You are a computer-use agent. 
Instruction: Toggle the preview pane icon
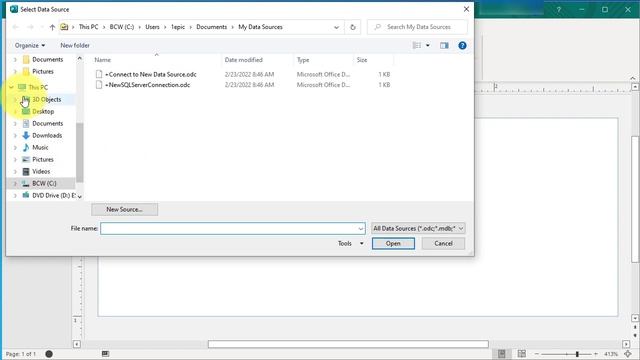pos(444,45)
